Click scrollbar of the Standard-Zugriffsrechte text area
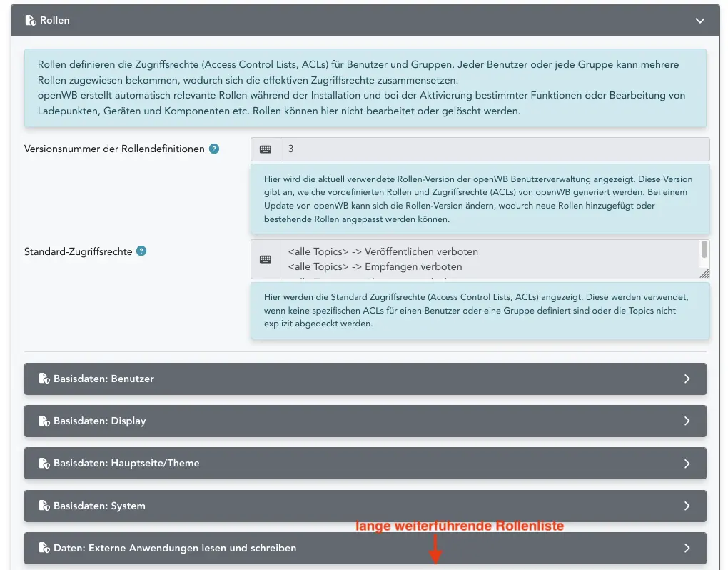 [x=704, y=250]
